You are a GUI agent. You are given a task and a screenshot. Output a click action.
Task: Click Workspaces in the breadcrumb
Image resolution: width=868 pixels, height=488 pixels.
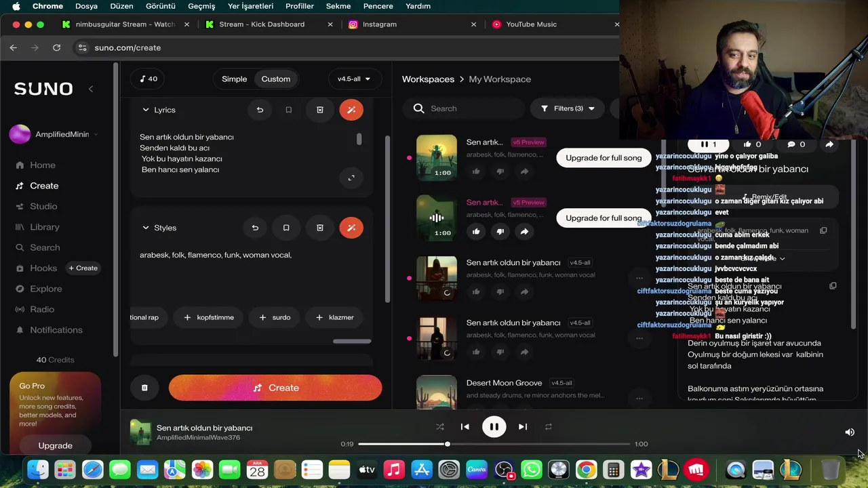(x=428, y=79)
